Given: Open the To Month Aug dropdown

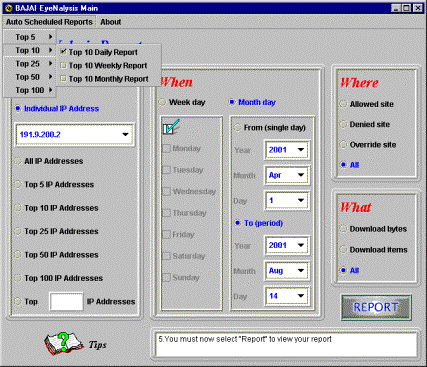Looking at the screenshot, I should click(x=287, y=271).
